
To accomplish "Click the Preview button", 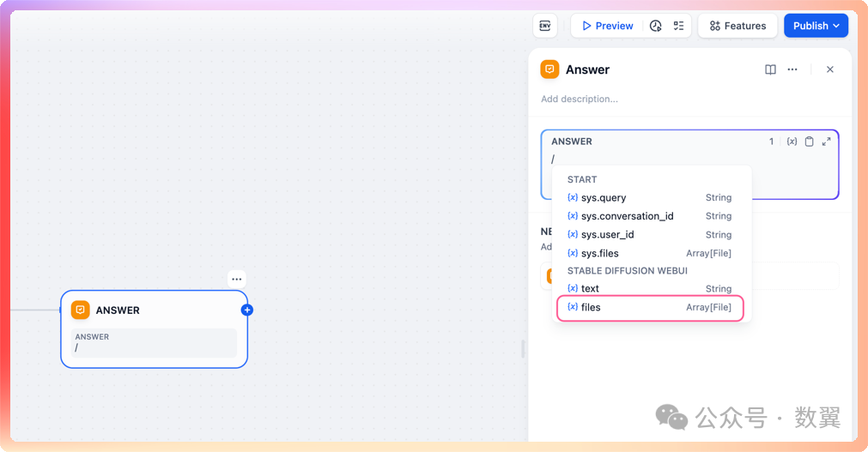I will pos(607,26).
